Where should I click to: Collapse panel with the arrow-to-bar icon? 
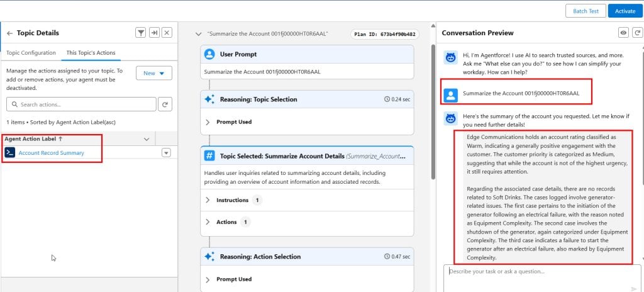click(x=154, y=33)
